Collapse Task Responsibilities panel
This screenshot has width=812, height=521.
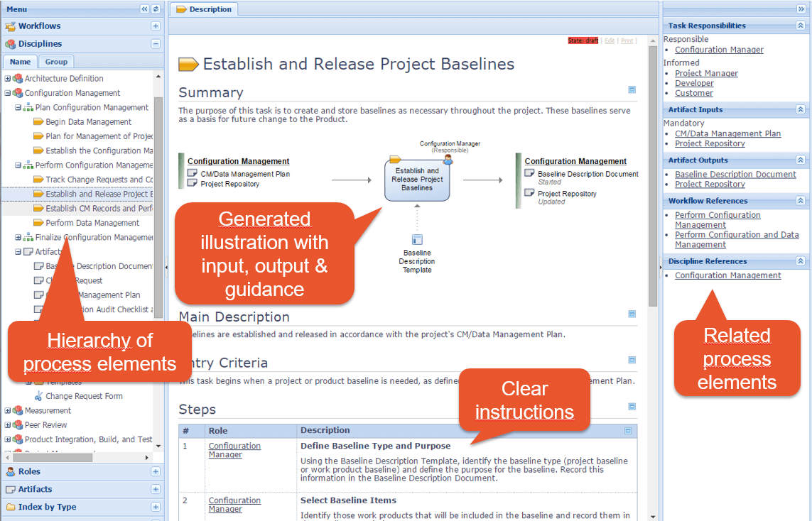click(800, 26)
